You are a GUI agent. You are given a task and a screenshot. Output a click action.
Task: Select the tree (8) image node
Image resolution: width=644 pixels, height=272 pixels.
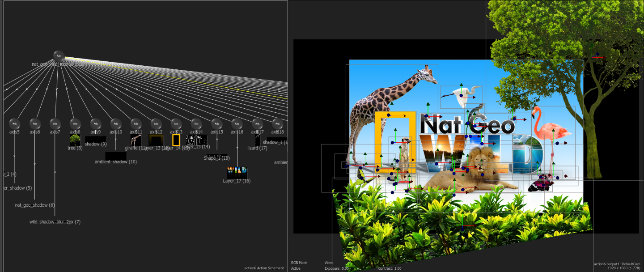pyautogui.click(x=75, y=140)
